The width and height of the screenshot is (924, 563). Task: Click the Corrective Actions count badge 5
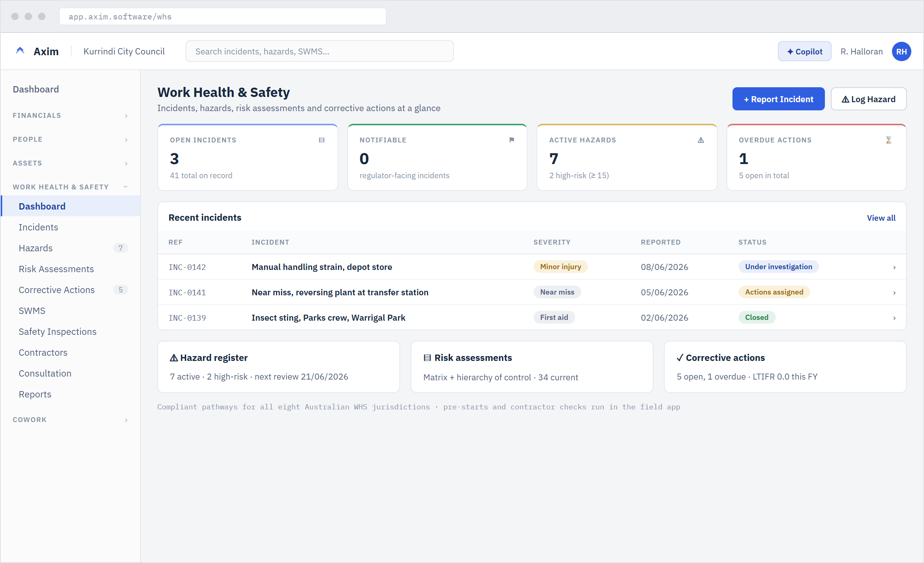[120, 290]
